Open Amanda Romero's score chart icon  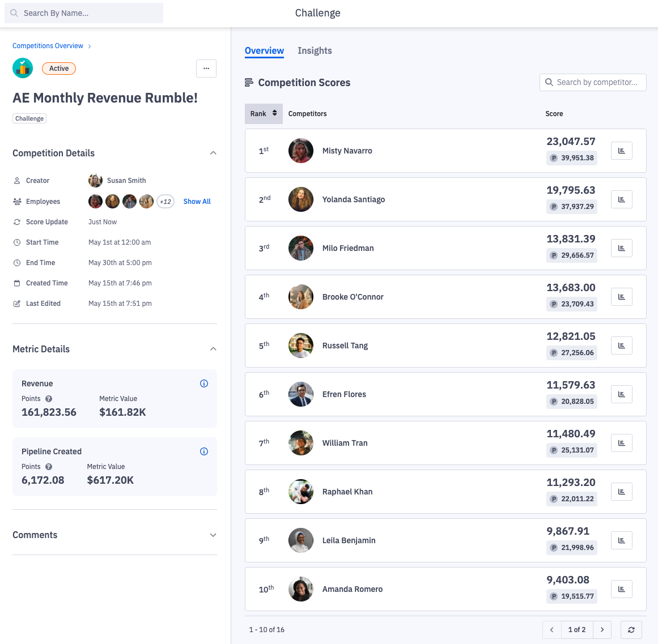coord(621,589)
